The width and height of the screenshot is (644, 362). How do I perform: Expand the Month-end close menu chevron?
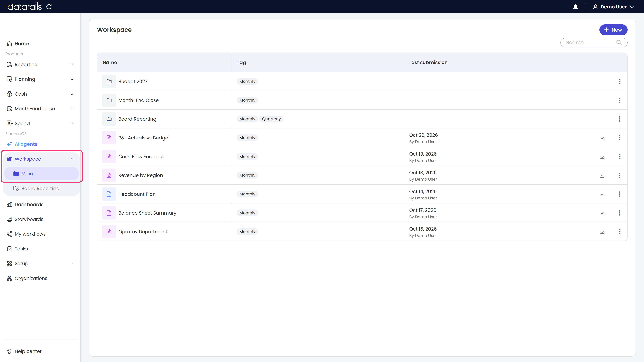pyautogui.click(x=72, y=109)
